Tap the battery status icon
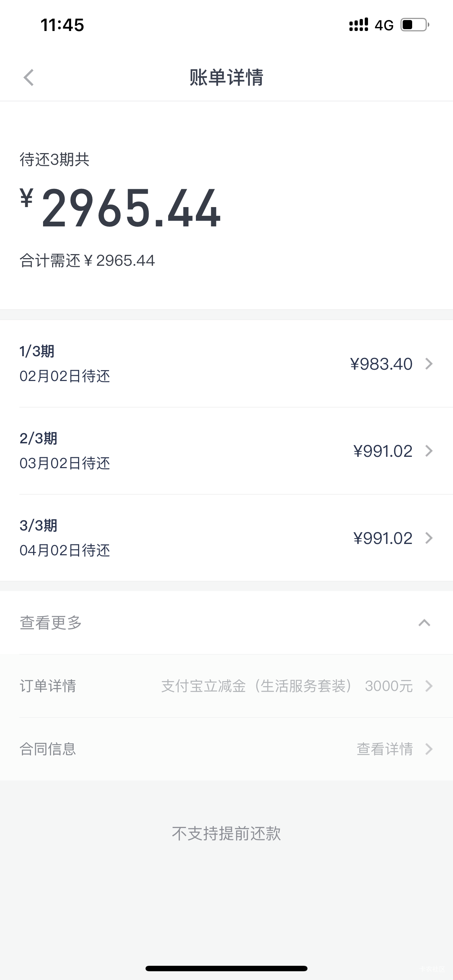 point(415,25)
